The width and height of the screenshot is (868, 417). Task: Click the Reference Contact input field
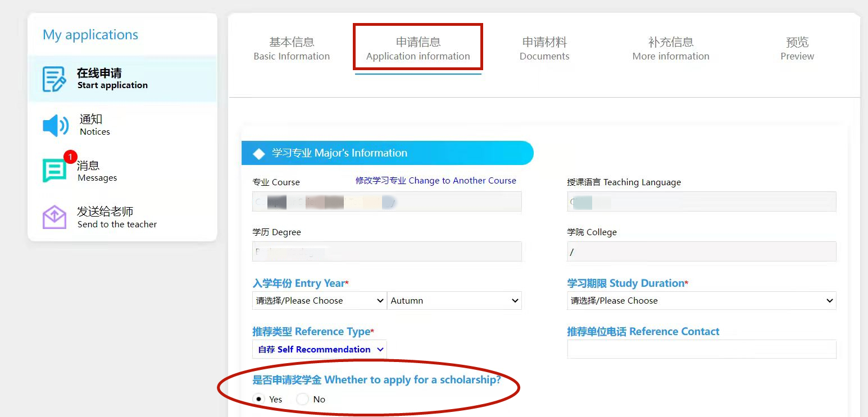pos(701,349)
